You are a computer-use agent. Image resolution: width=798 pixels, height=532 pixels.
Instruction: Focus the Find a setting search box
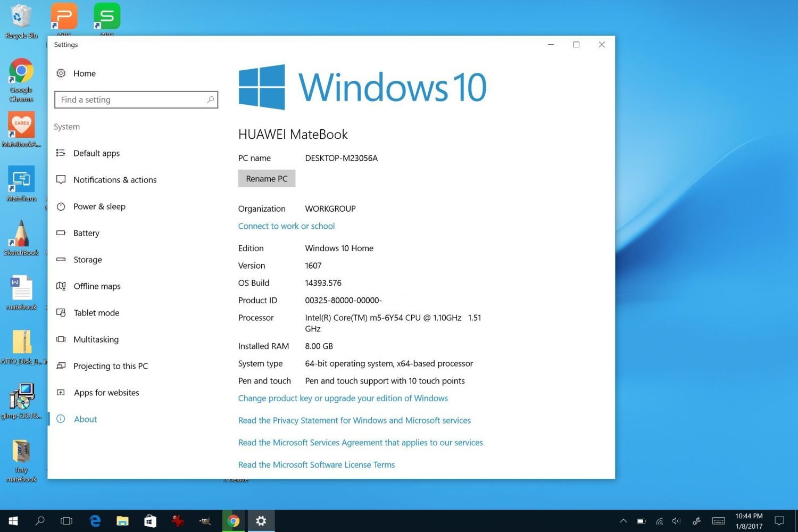(x=136, y=99)
